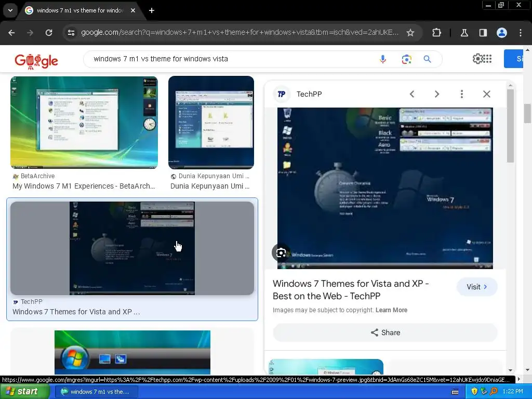
Task: Select the Chrome taskbar button
Action: coord(96,392)
